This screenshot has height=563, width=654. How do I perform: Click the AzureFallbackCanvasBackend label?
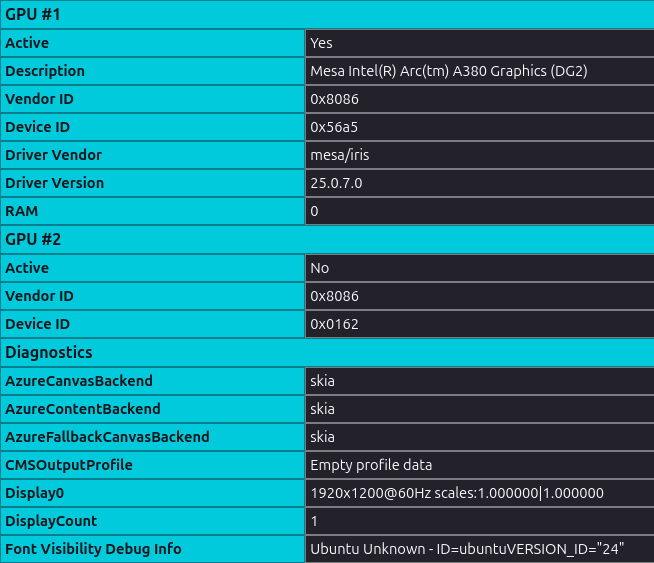point(107,437)
